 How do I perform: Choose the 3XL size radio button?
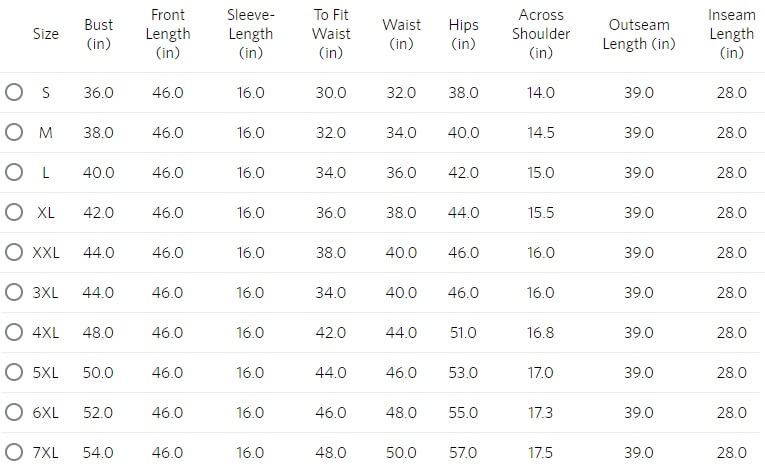[x=14, y=292]
